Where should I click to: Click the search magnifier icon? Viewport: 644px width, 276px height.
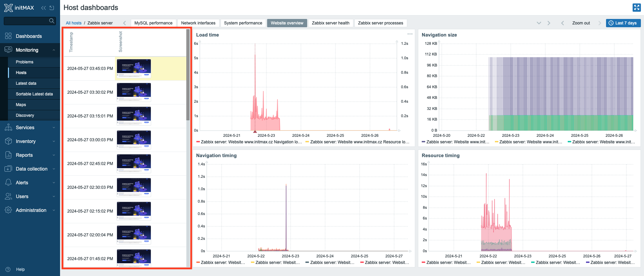pos(52,21)
